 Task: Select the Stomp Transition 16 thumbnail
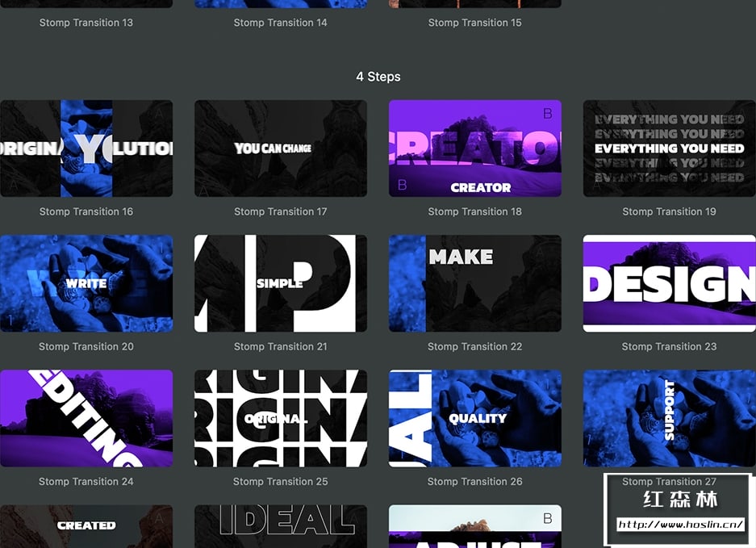(86, 149)
